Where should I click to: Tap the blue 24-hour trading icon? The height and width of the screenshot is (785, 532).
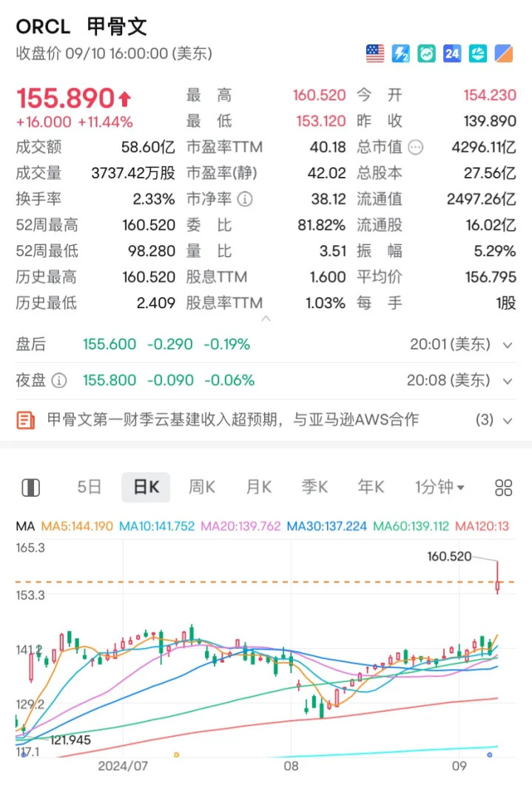coord(452,53)
